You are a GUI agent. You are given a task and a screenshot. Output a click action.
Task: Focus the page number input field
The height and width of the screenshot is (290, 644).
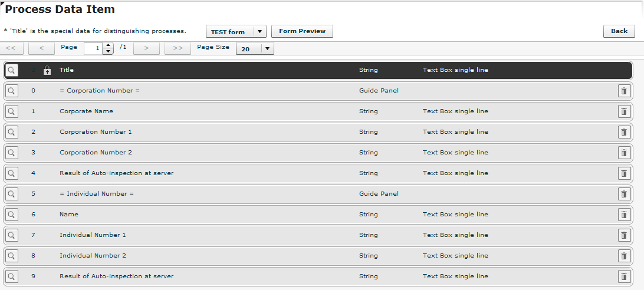click(x=93, y=49)
